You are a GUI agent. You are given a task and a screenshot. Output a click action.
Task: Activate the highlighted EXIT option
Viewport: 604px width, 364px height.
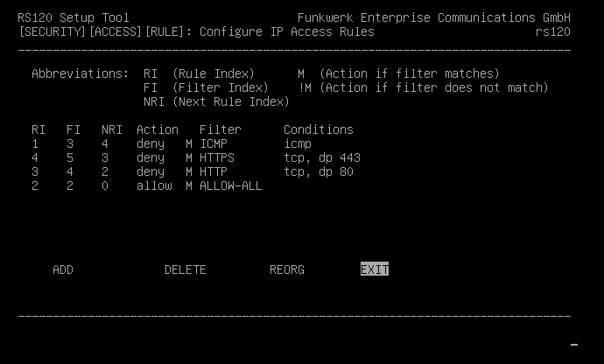coord(375,269)
